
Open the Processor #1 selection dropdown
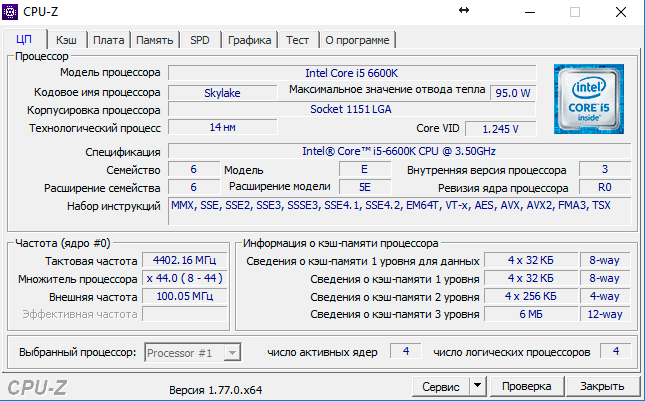(193, 353)
